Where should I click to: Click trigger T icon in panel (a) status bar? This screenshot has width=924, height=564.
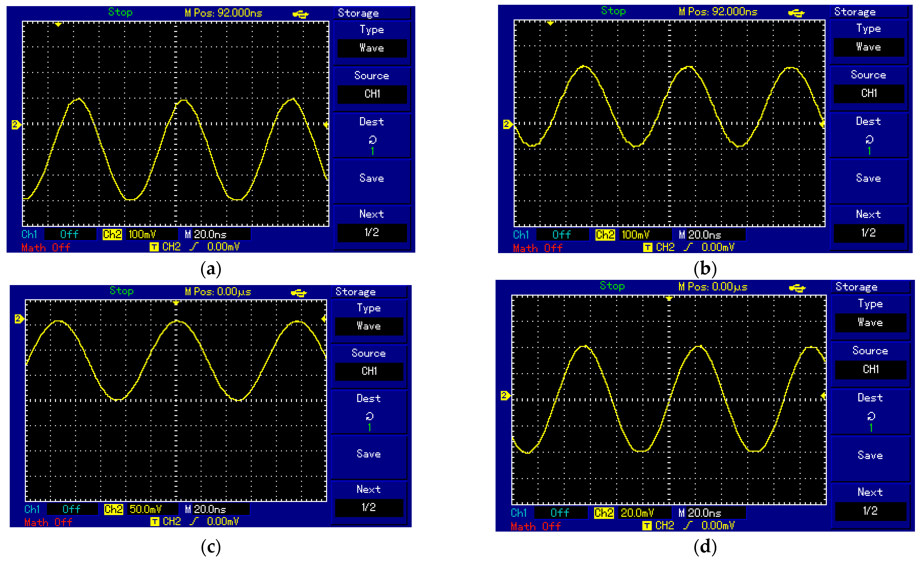pos(154,247)
